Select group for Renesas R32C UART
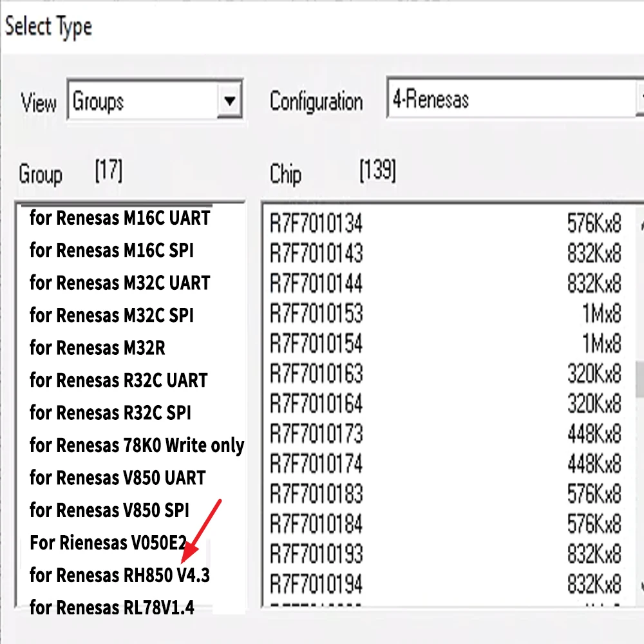The image size is (644, 644). [118, 380]
